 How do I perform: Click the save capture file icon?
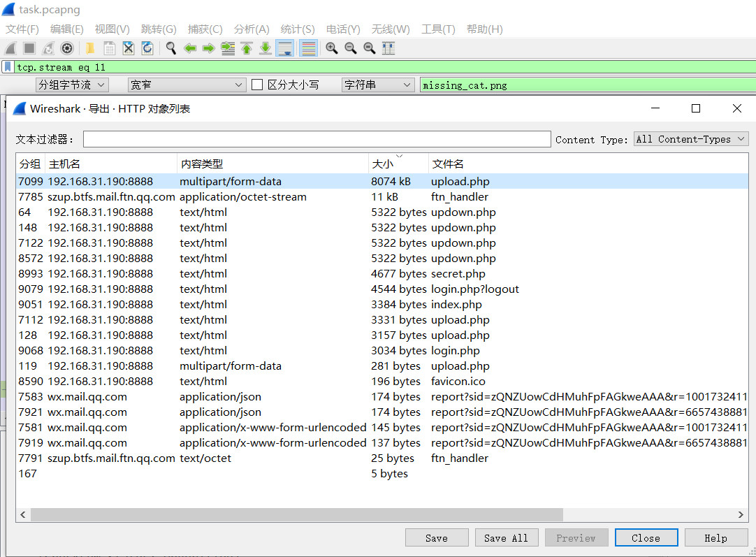110,48
